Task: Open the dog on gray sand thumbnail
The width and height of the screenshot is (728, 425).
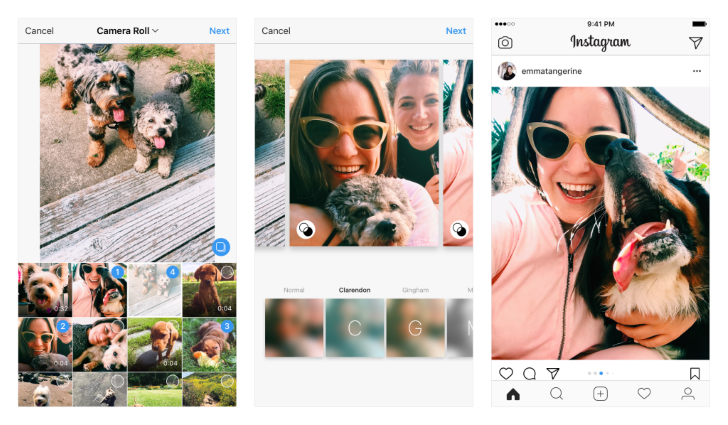Action: [100, 389]
